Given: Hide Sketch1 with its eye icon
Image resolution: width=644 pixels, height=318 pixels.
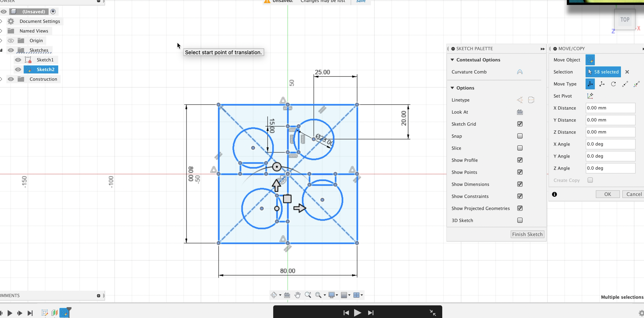Looking at the screenshot, I should pyautogui.click(x=18, y=60).
